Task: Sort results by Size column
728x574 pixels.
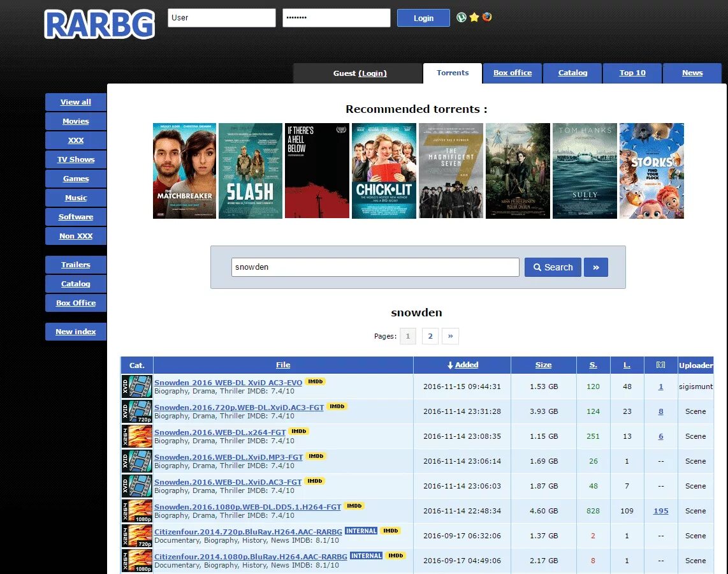Action: [543, 365]
